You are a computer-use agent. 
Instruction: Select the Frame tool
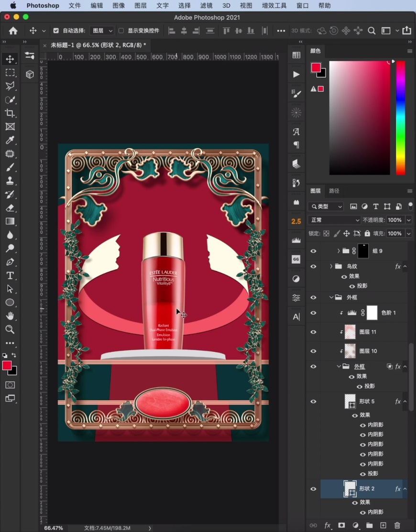pos(10,127)
